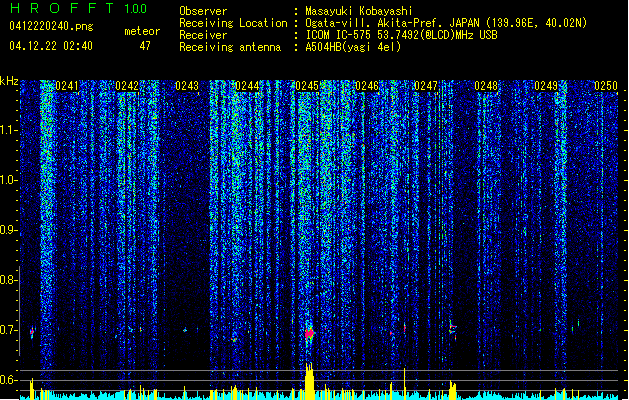Click the meteor echo cluster right of 0247
Screen dimensions: 629x400
[452, 330]
